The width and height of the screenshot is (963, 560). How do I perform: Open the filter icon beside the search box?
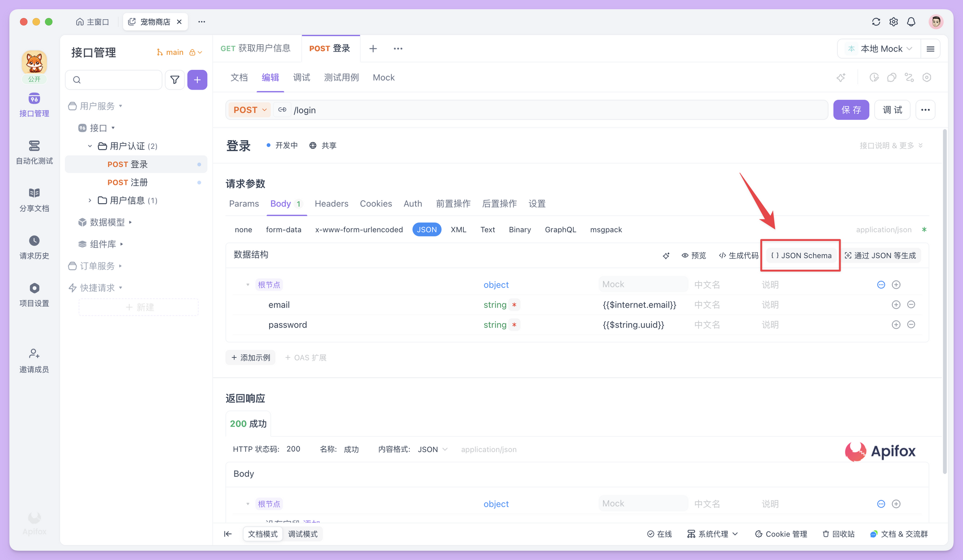(x=174, y=79)
